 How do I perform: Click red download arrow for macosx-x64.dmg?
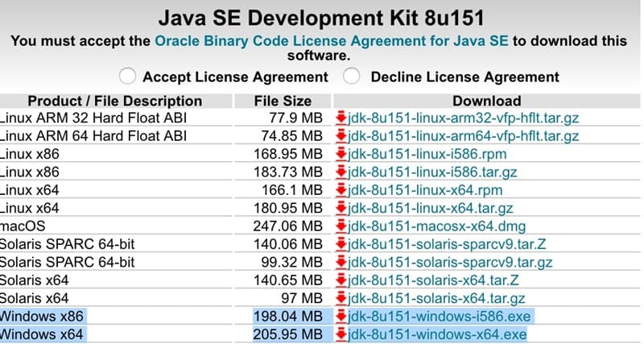(341, 226)
